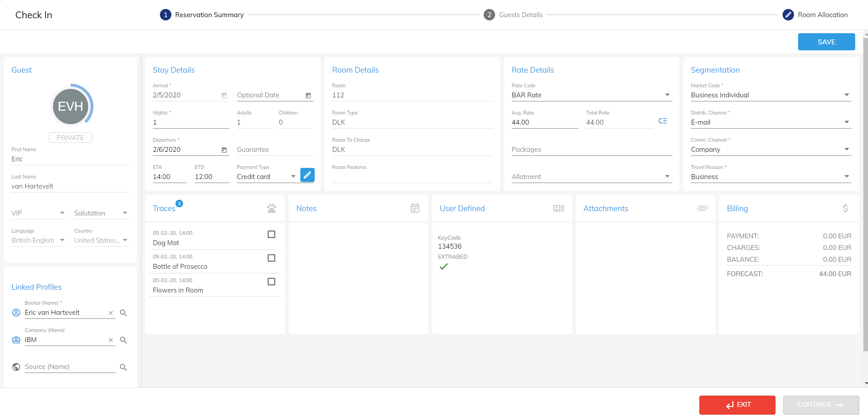
Task: Open the rate breakdown icon next to Total Rate
Action: pyautogui.click(x=662, y=121)
